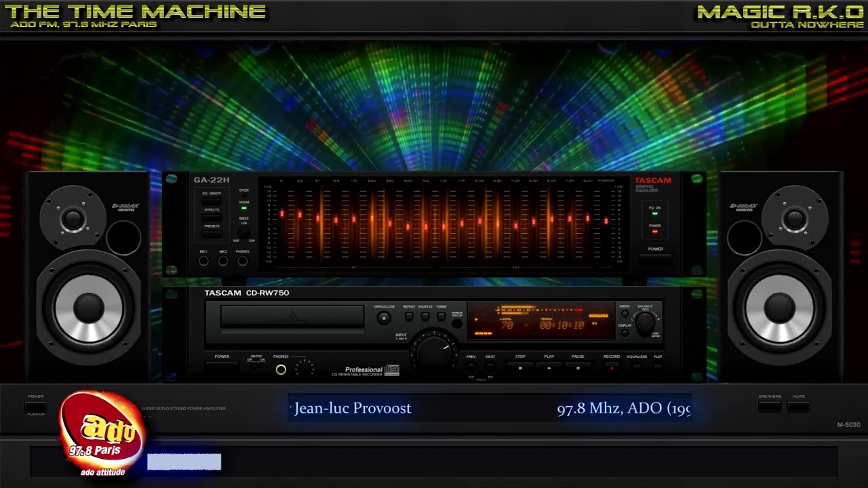Click the red POWER indicator light on equalizer
Screen dimensions: 868x488
pyautogui.click(x=655, y=231)
